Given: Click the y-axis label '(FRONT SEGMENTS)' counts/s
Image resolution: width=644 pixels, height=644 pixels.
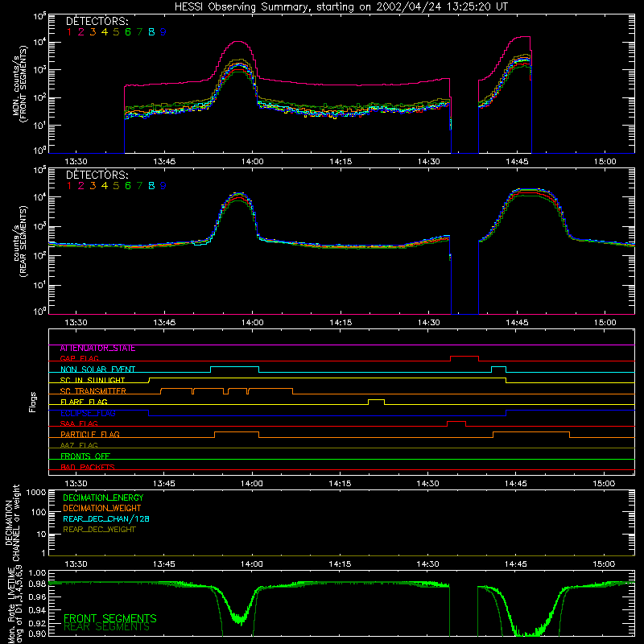Looking at the screenshot, I should pyautogui.click(x=23, y=84).
